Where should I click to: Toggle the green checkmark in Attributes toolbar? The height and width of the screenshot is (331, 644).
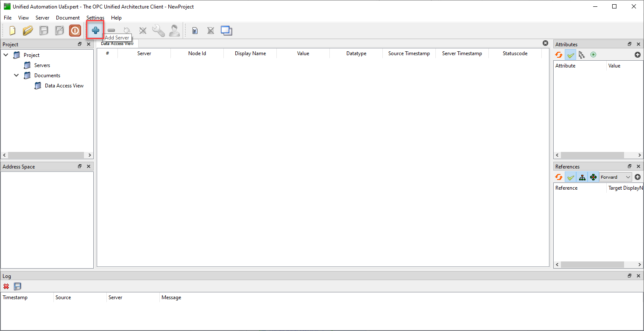coord(571,55)
